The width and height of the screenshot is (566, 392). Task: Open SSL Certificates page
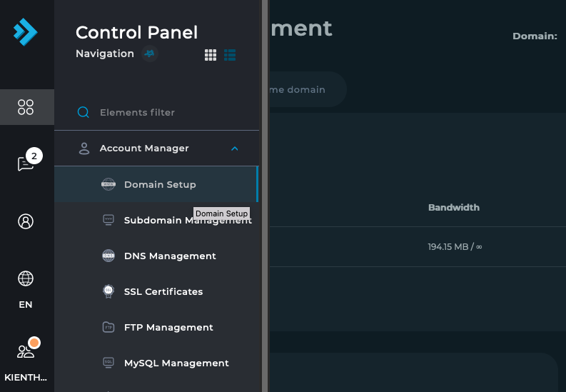pos(163,291)
